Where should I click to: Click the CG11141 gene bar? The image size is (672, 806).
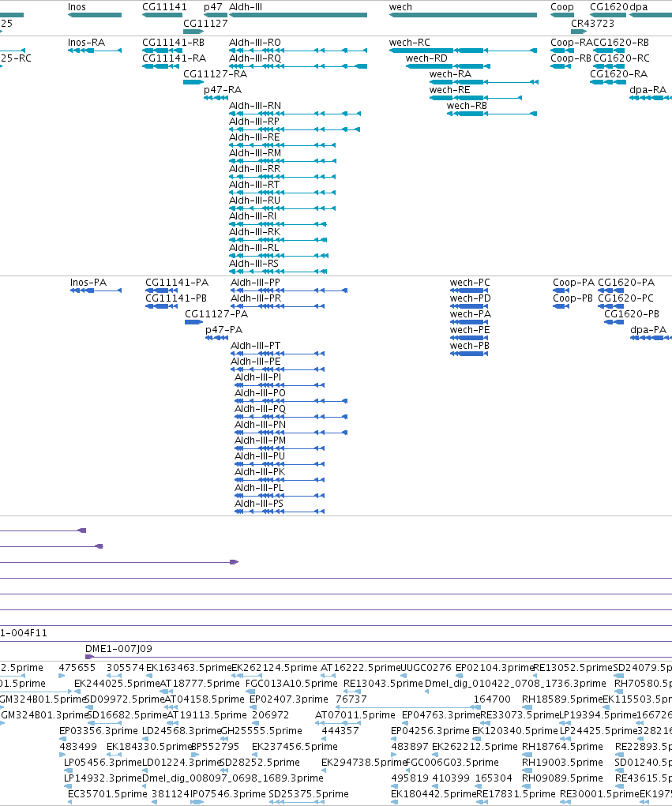163,15
